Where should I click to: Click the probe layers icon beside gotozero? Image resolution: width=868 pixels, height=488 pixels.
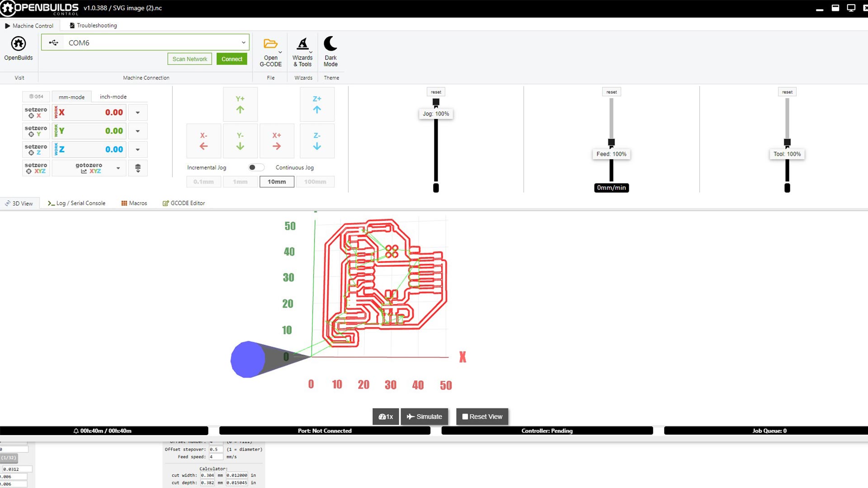coord(138,168)
